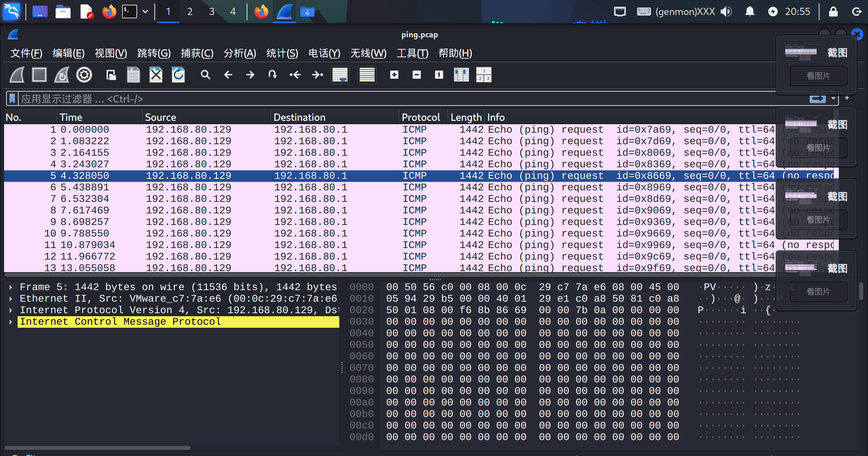Click the find packet magnifier icon
Image resolution: width=868 pixels, height=456 pixels.
coord(205,75)
